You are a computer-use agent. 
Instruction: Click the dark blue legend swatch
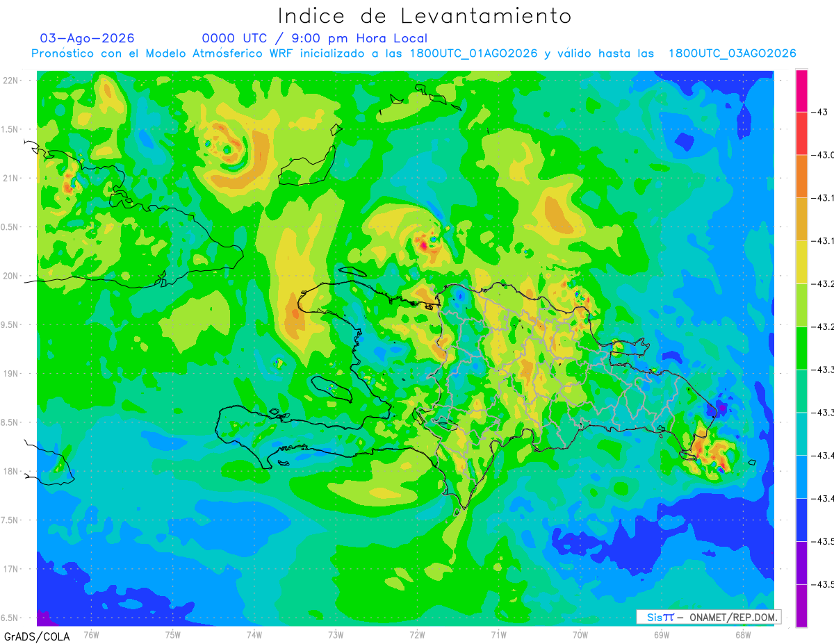[x=801, y=520]
